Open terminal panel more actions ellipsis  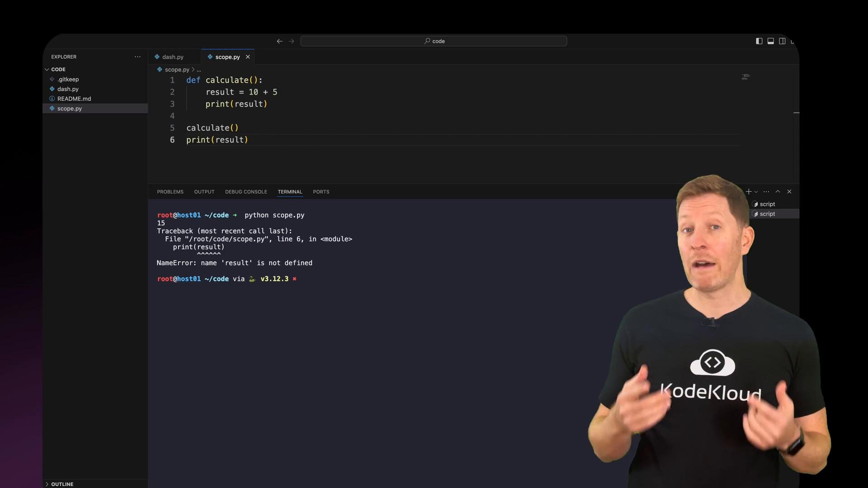(x=766, y=192)
